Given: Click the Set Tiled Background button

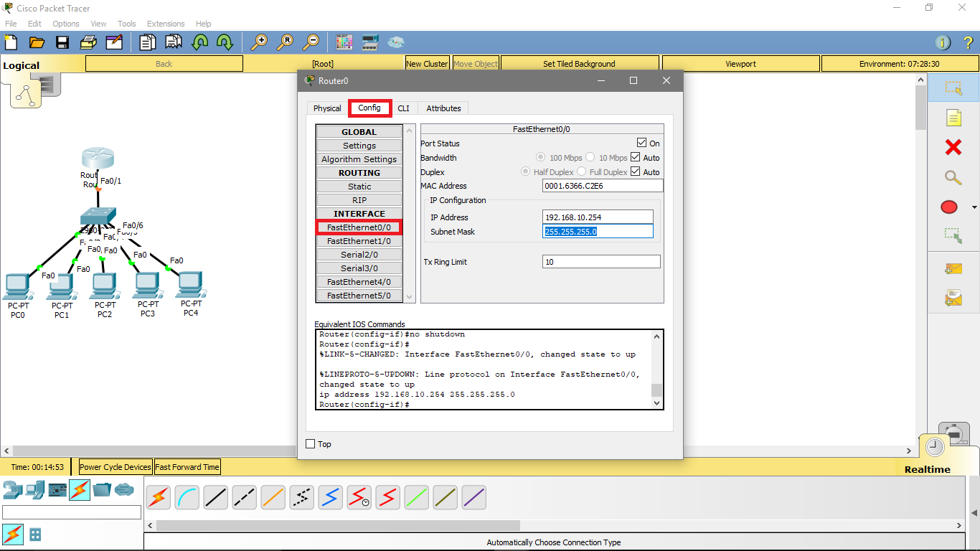Looking at the screenshot, I should 580,63.
